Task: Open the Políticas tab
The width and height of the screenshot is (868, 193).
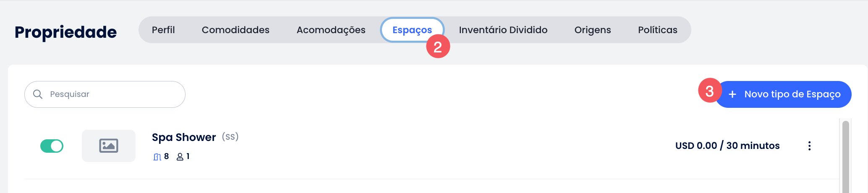Action: coord(657,30)
